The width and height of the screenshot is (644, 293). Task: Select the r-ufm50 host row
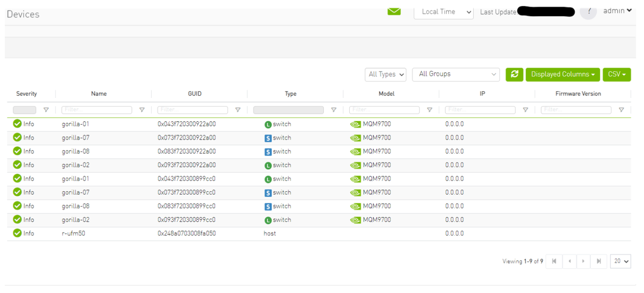tap(73, 234)
